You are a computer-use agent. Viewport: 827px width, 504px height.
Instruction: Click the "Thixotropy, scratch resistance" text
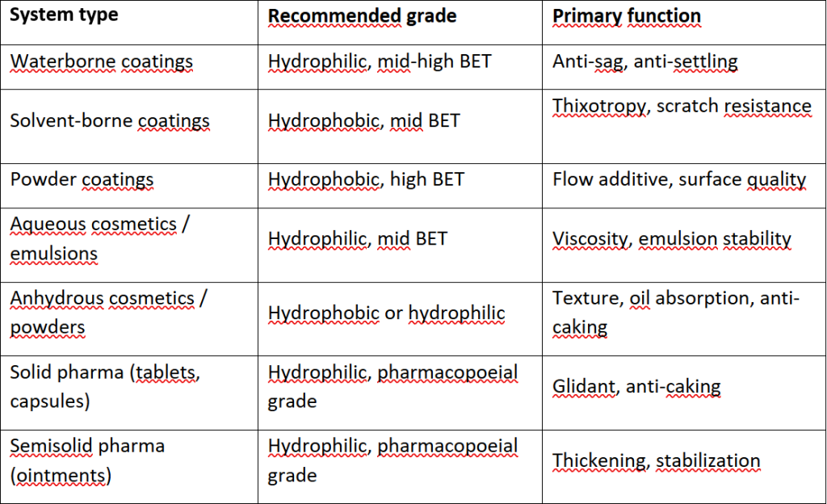click(x=682, y=107)
